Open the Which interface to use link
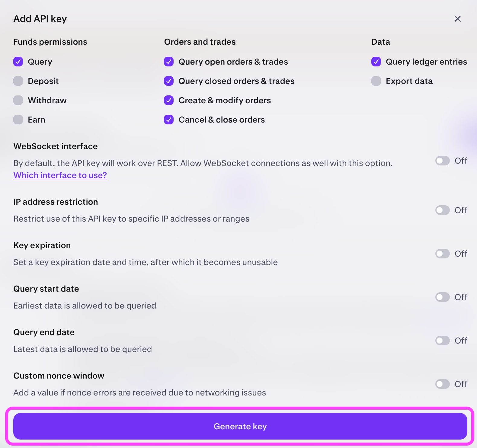 (60, 175)
